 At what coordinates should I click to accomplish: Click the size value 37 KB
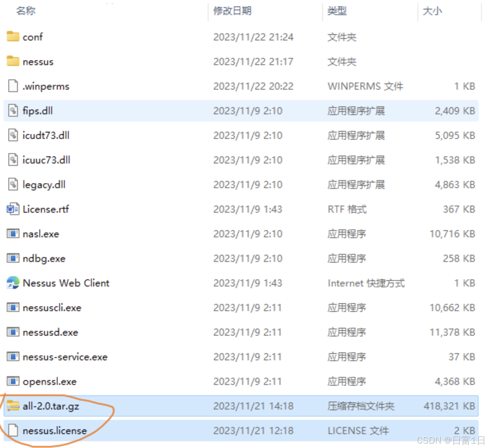[462, 357]
